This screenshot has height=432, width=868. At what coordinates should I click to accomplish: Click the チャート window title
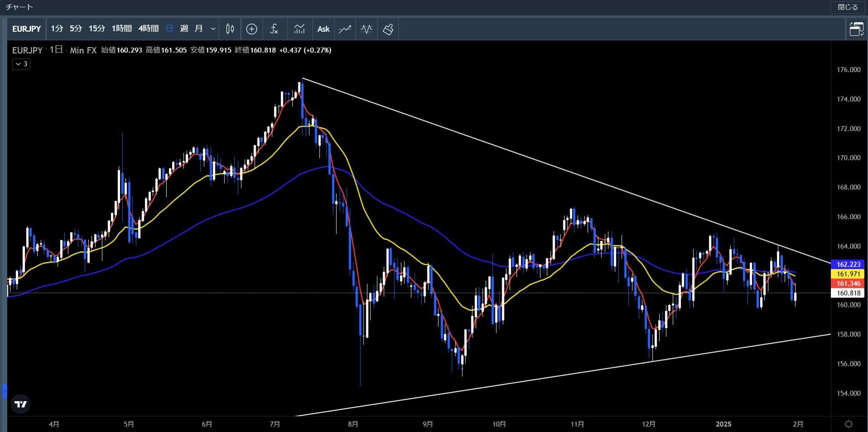tap(19, 7)
